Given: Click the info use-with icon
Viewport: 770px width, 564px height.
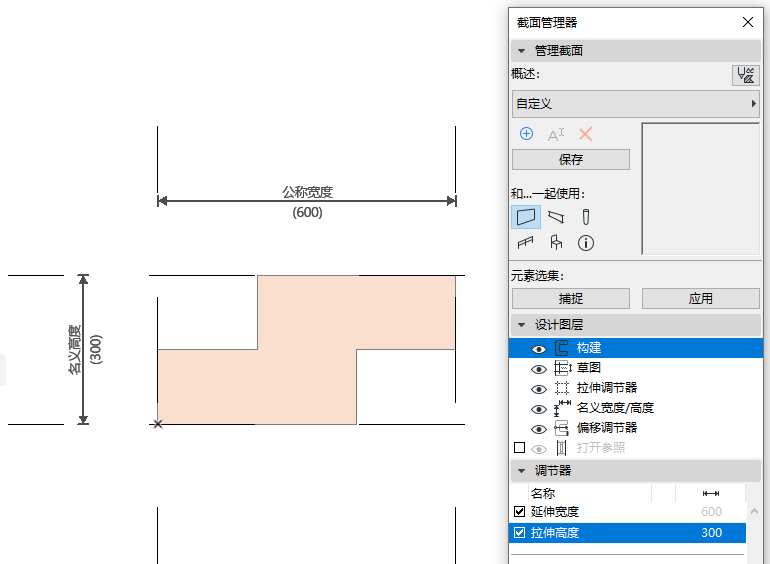Looking at the screenshot, I should [585, 243].
